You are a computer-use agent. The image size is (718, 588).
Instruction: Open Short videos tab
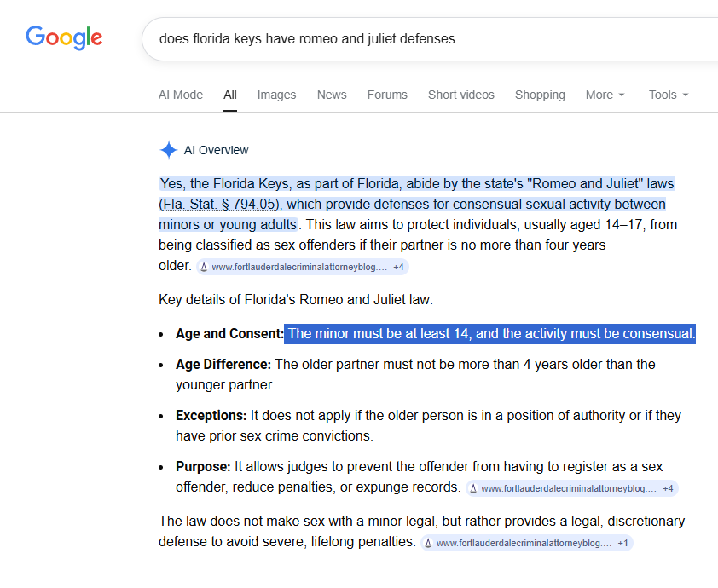pyautogui.click(x=461, y=95)
